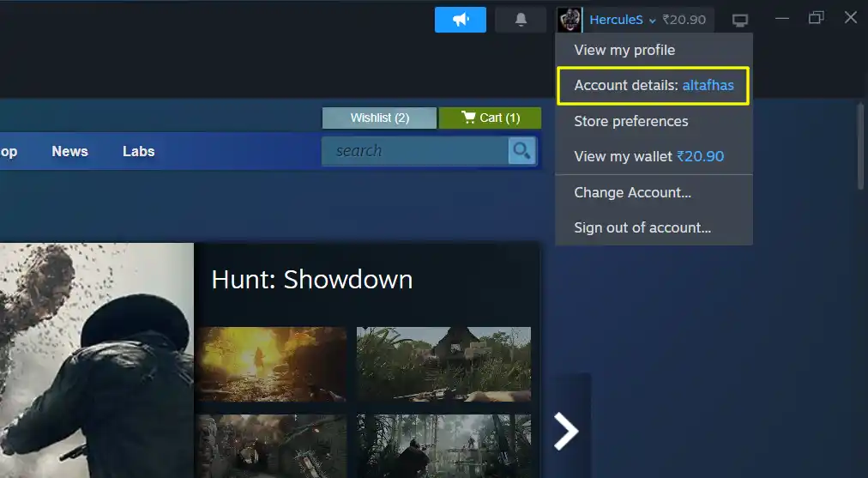This screenshot has width=868, height=478.
Task: Click the Big Picture mode monitor icon
Action: pos(740,21)
